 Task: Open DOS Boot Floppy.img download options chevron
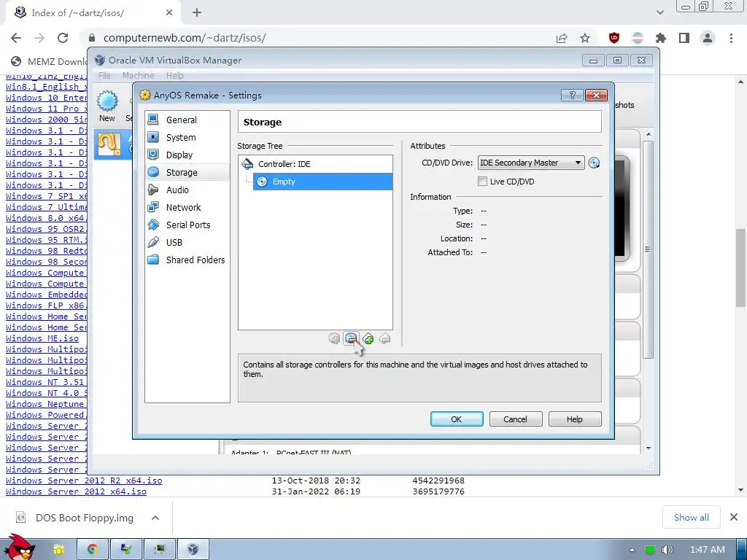[155, 518]
